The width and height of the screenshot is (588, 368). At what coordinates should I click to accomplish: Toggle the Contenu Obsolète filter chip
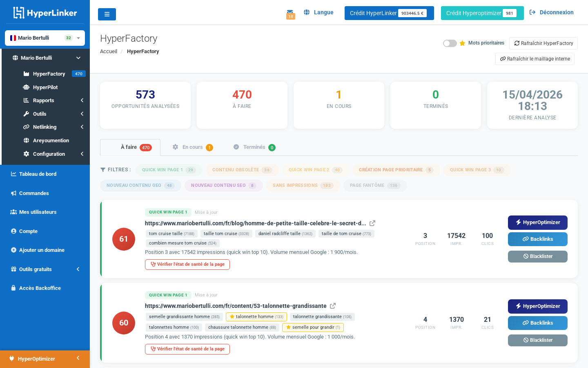click(242, 170)
